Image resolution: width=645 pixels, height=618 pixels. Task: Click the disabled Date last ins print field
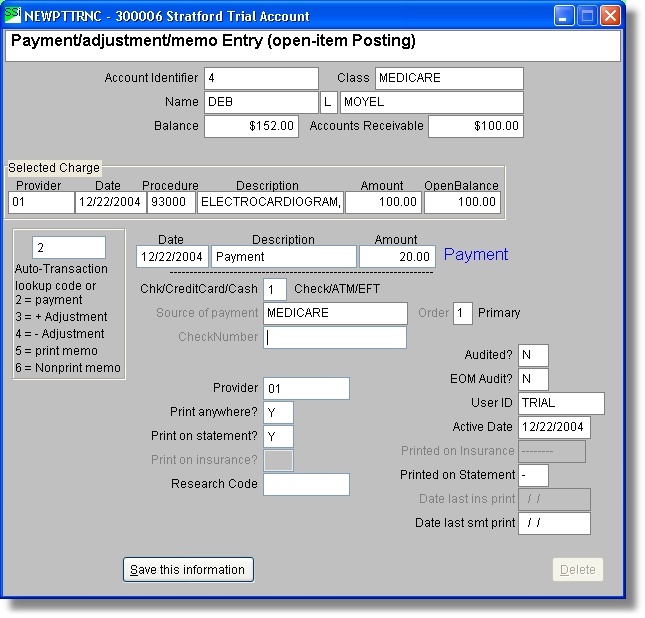(555, 499)
